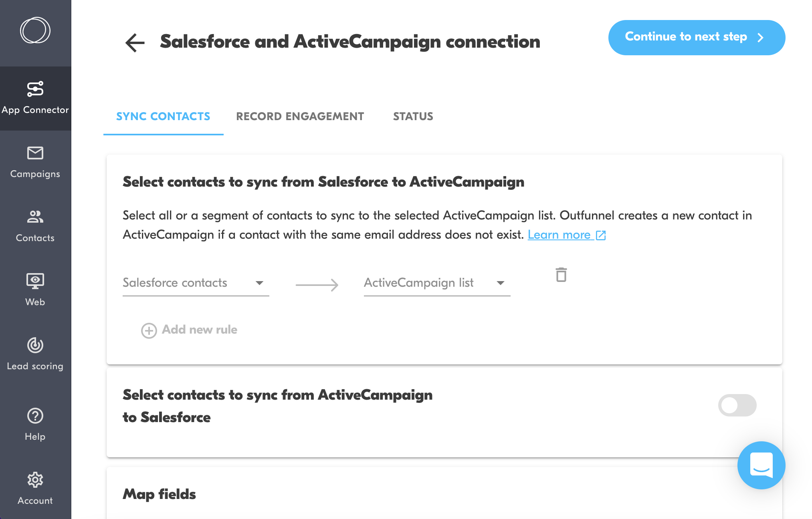The image size is (812, 519).
Task: Click the Web sidebar icon
Action: pos(35,289)
